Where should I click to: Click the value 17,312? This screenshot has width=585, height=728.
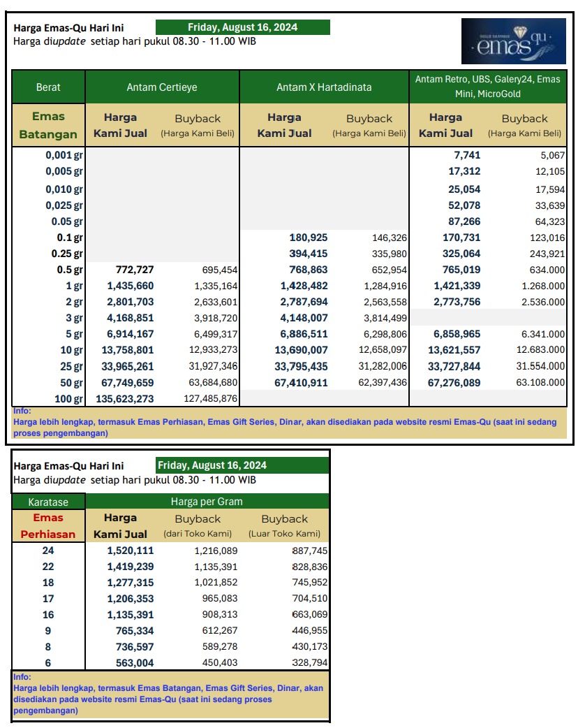pyautogui.click(x=464, y=171)
